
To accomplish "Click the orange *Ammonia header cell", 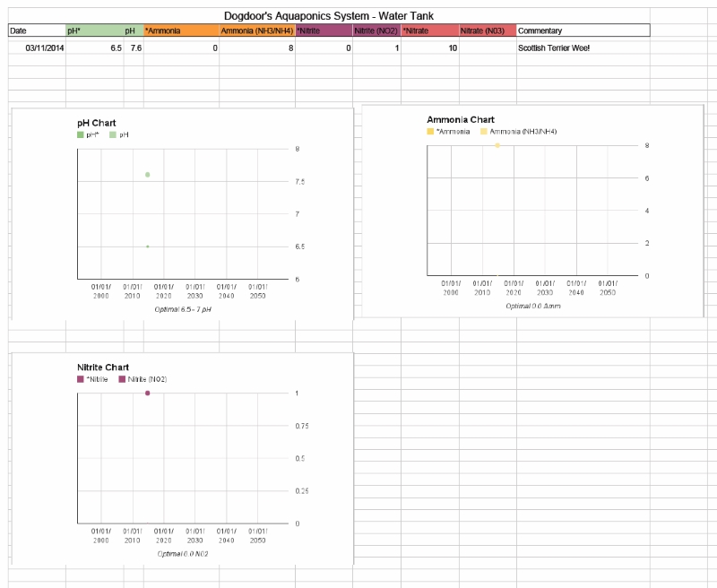I will pyautogui.click(x=181, y=30).
